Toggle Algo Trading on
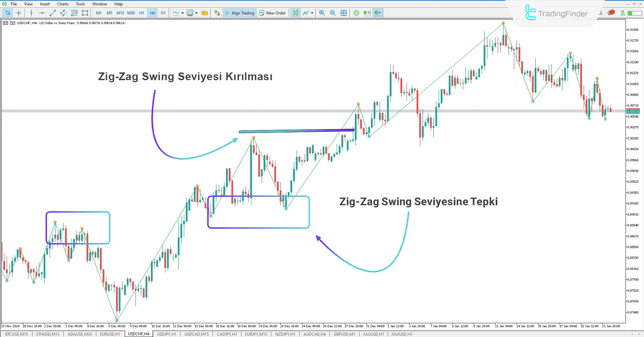 point(239,13)
